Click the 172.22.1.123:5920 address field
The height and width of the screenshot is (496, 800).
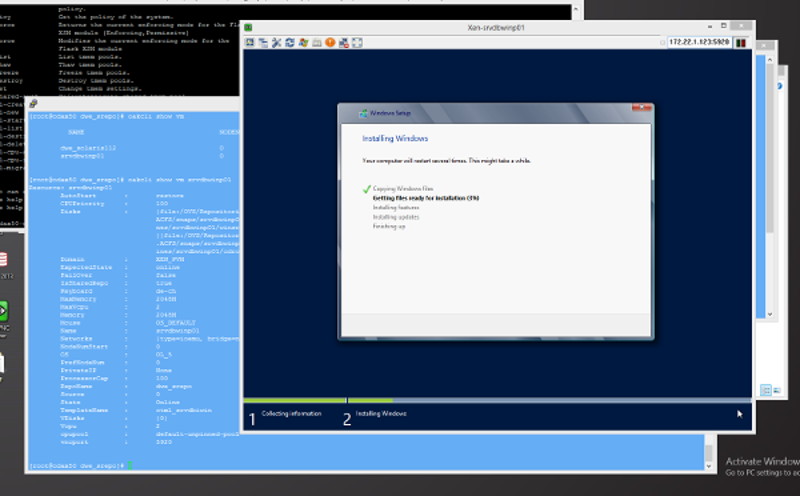699,42
